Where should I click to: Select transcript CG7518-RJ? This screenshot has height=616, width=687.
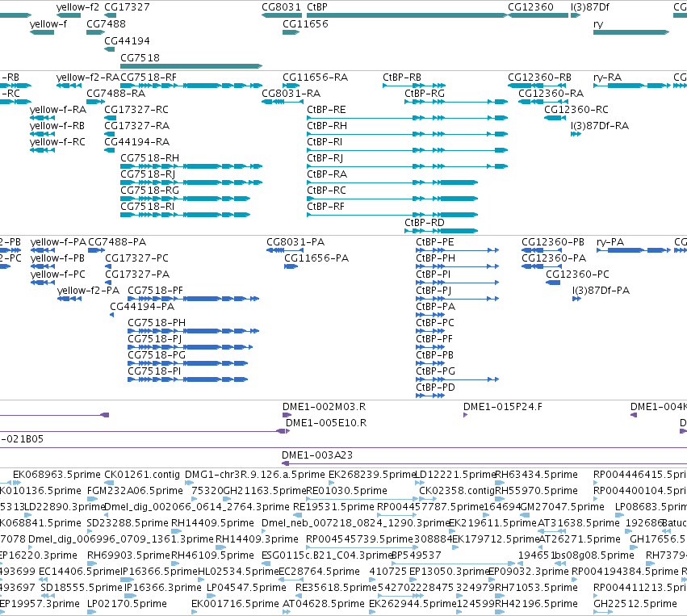[191, 182]
